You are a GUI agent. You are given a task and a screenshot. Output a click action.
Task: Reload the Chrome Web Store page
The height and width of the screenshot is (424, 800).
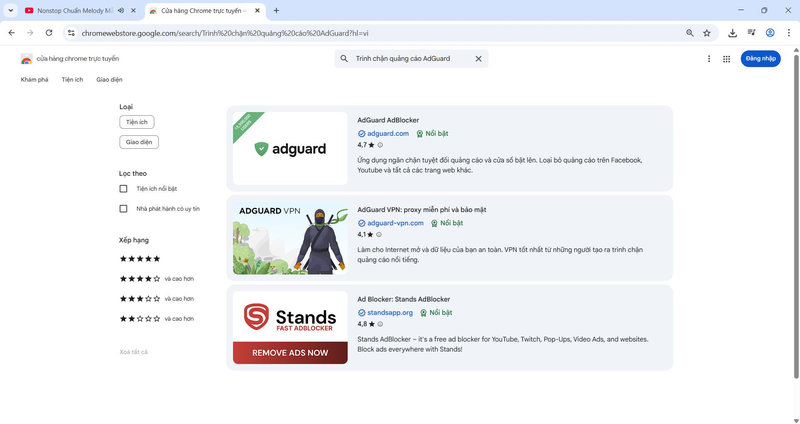click(49, 33)
